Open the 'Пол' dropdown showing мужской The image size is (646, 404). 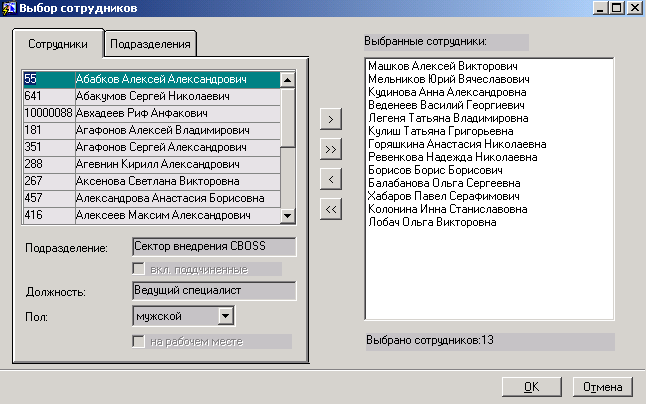[225, 316]
